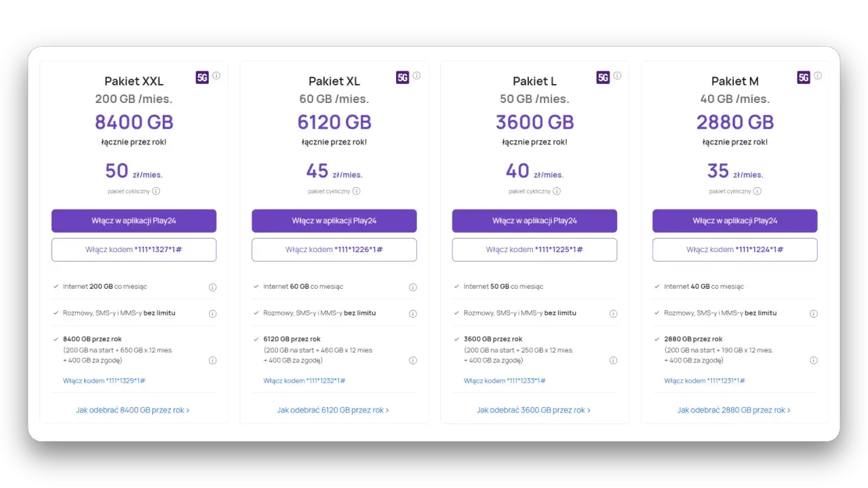The width and height of the screenshot is (868, 488).
Task: Click the Pakiet XL title
Action: click(334, 81)
